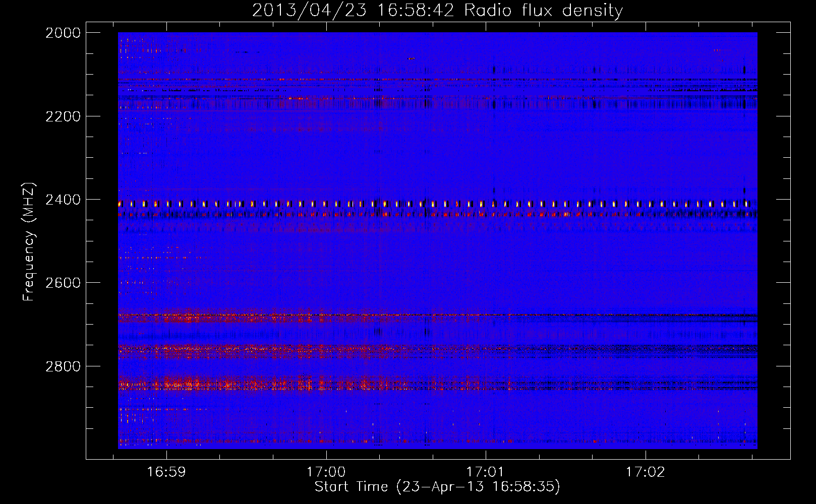This screenshot has height=504, width=816.
Task: Select the 2000 frequency tick label
Action: click(63, 33)
